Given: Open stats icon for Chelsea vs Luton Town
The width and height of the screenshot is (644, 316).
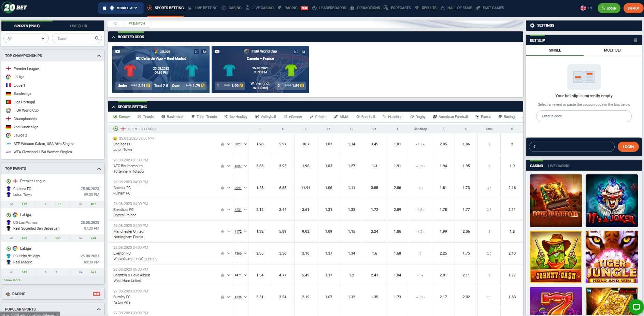Looking at the screenshot, I should tap(223, 144).
